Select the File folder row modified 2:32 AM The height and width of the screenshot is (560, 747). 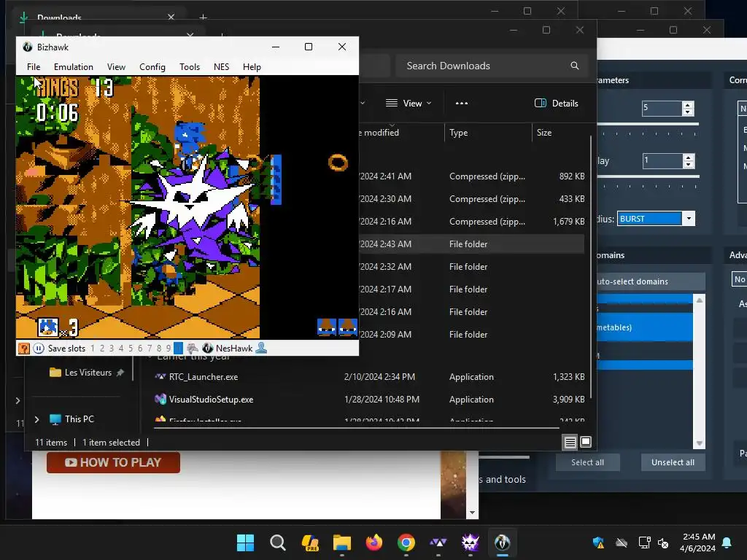472,267
